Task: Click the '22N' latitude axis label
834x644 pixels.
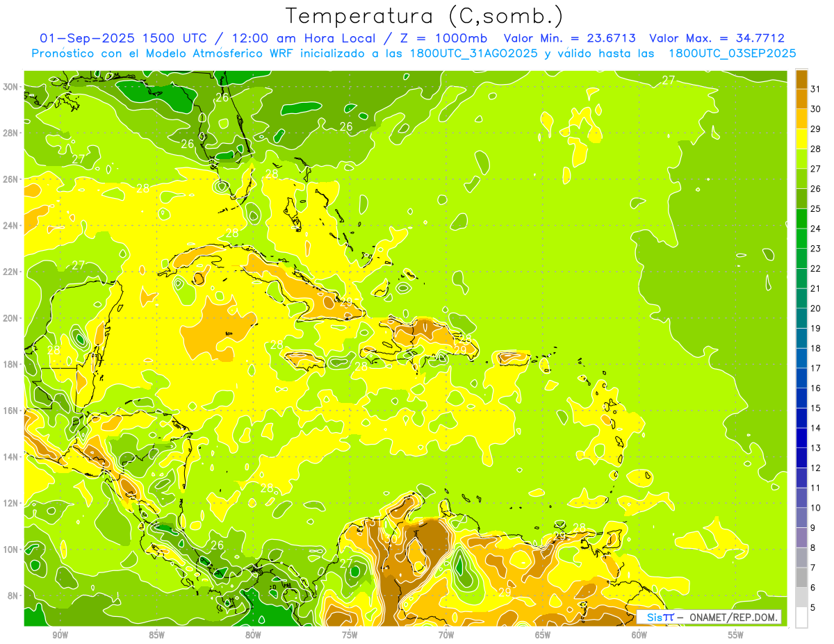Action: [x=11, y=272]
